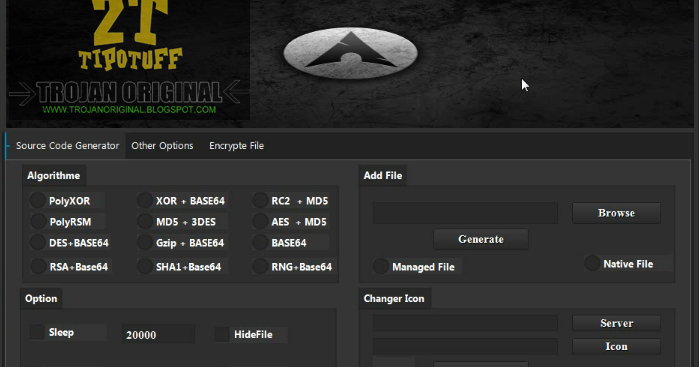Click the Server button in Changer Icon
Image resolution: width=699 pixels, height=367 pixels.
coord(617,323)
